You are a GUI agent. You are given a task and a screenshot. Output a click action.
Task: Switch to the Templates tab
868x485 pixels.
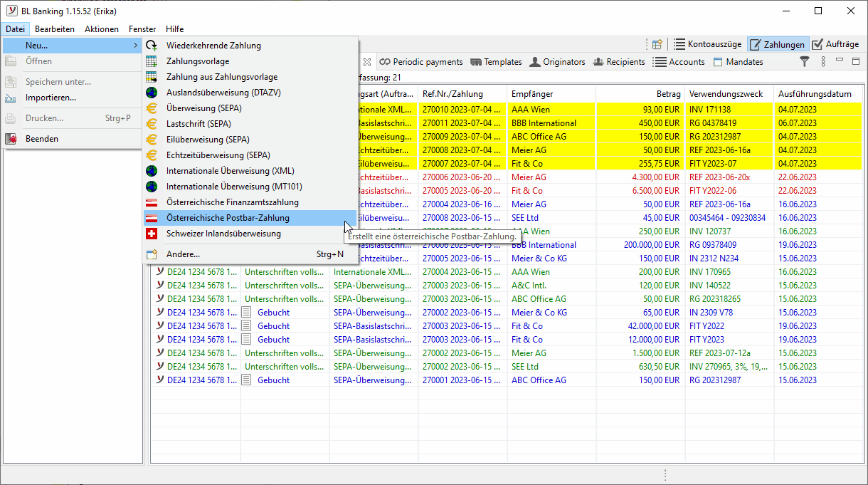click(496, 62)
